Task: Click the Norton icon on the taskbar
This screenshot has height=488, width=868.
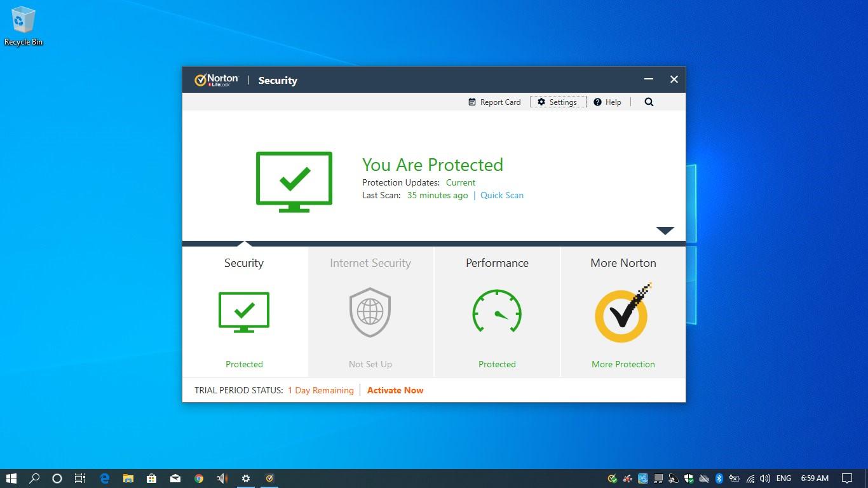Action: [x=269, y=478]
